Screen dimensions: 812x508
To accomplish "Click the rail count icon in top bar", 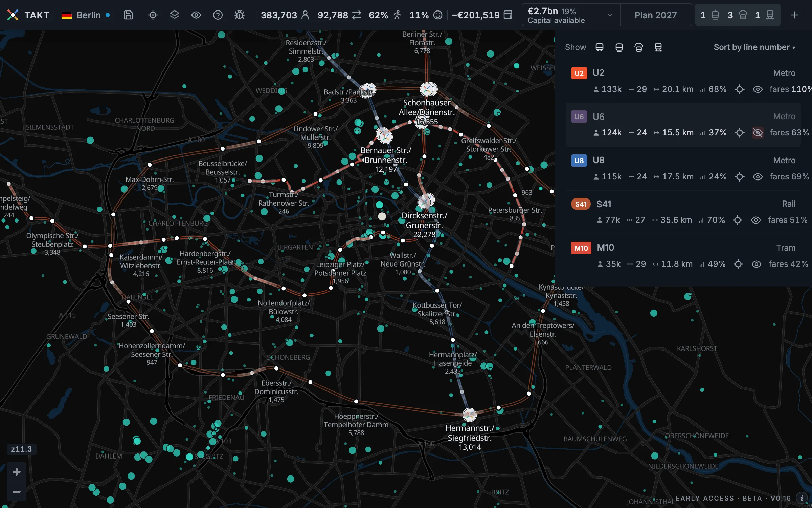I will point(770,15).
